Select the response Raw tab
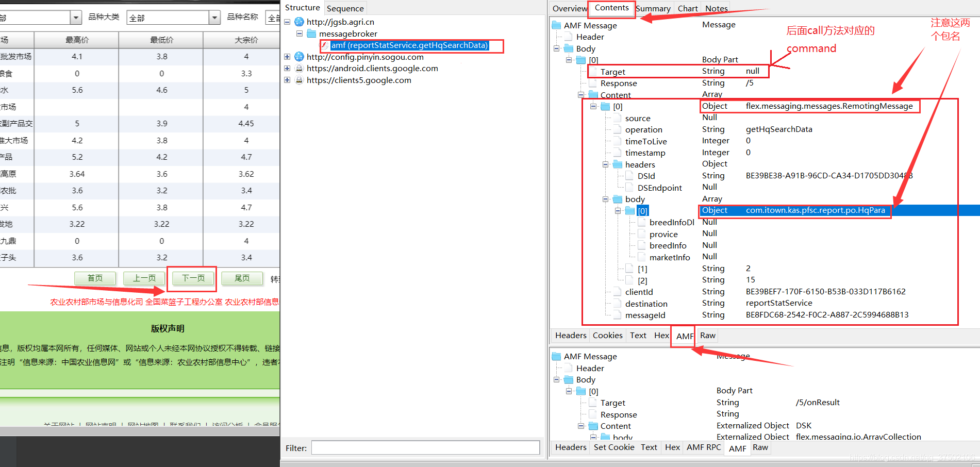The width and height of the screenshot is (980, 467). tap(760, 447)
